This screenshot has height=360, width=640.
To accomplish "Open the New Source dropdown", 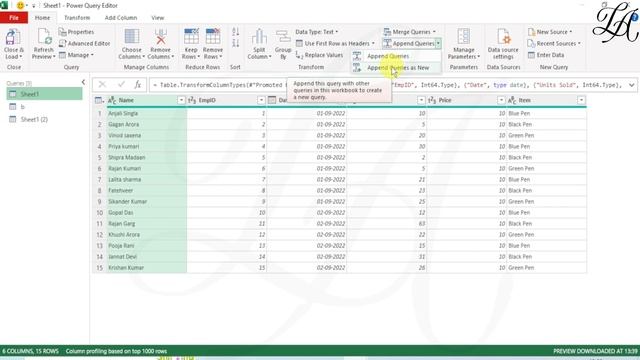I will click(550, 32).
